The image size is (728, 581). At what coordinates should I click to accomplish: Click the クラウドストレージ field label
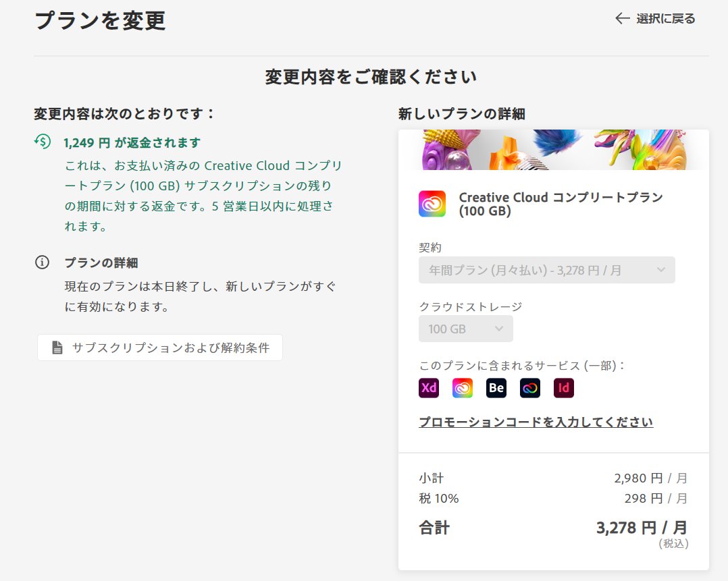point(470,307)
